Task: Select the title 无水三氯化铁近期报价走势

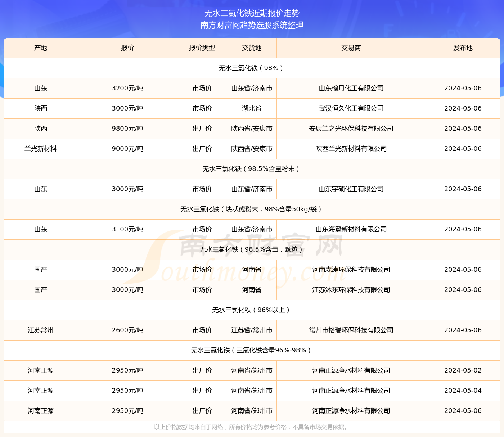Action: pyautogui.click(x=252, y=13)
